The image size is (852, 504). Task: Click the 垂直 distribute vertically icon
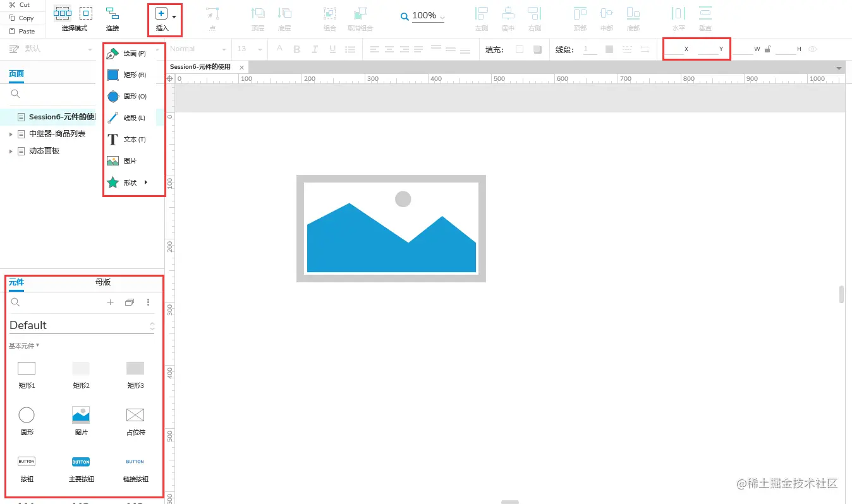click(705, 13)
